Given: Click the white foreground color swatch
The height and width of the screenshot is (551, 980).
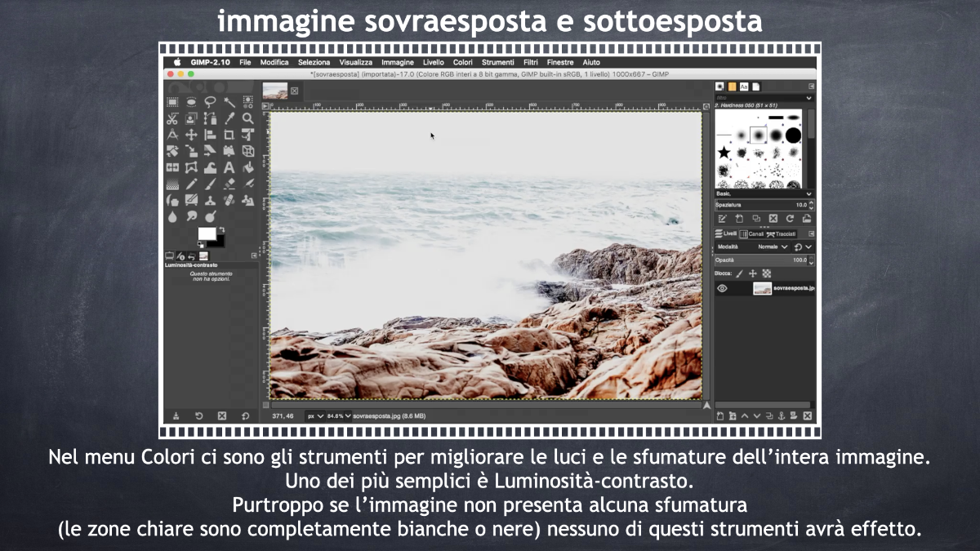Looking at the screenshot, I should tap(207, 234).
